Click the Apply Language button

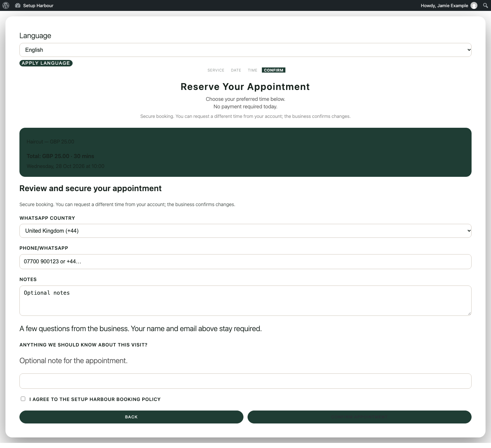pos(46,63)
